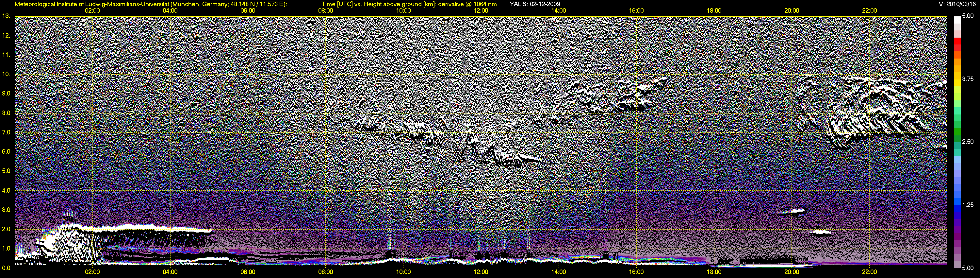Screen dimensions: 980x278
Task: Click the 12. height axis label
Action: click(x=6, y=35)
